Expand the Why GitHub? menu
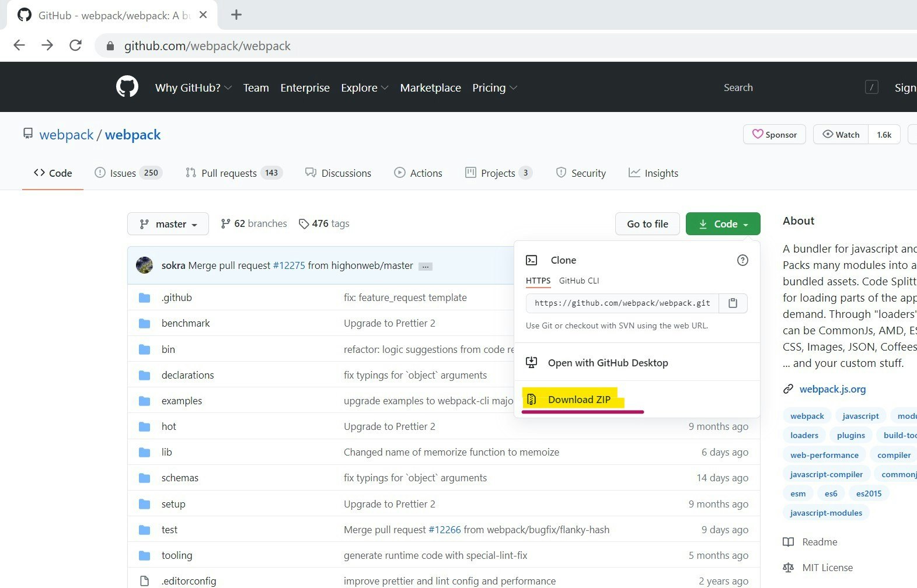This screenshot has height=588, width=917. point(193,87)
